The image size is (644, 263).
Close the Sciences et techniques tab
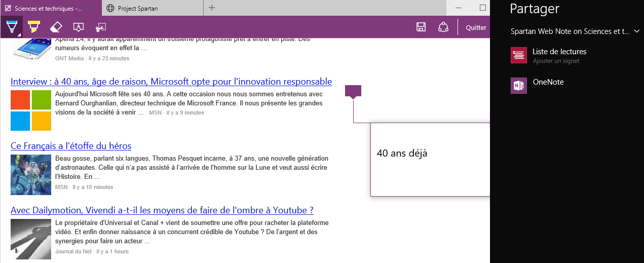92,8
